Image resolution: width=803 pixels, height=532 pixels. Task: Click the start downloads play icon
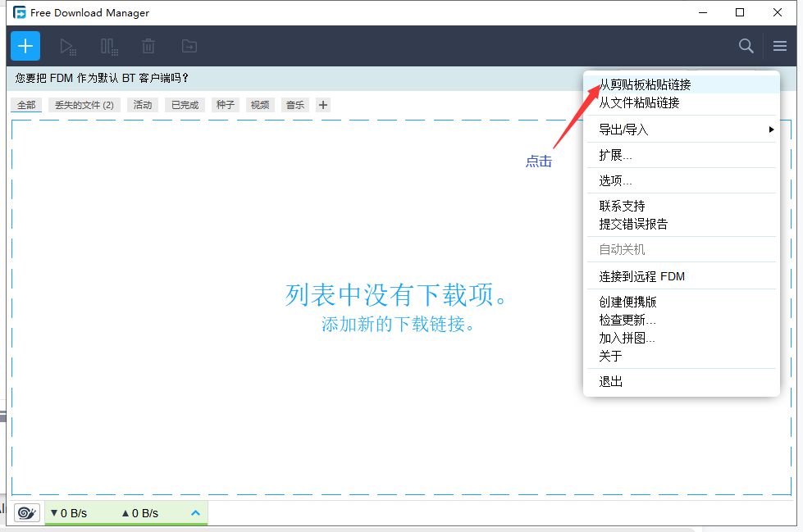coord(68,46)
